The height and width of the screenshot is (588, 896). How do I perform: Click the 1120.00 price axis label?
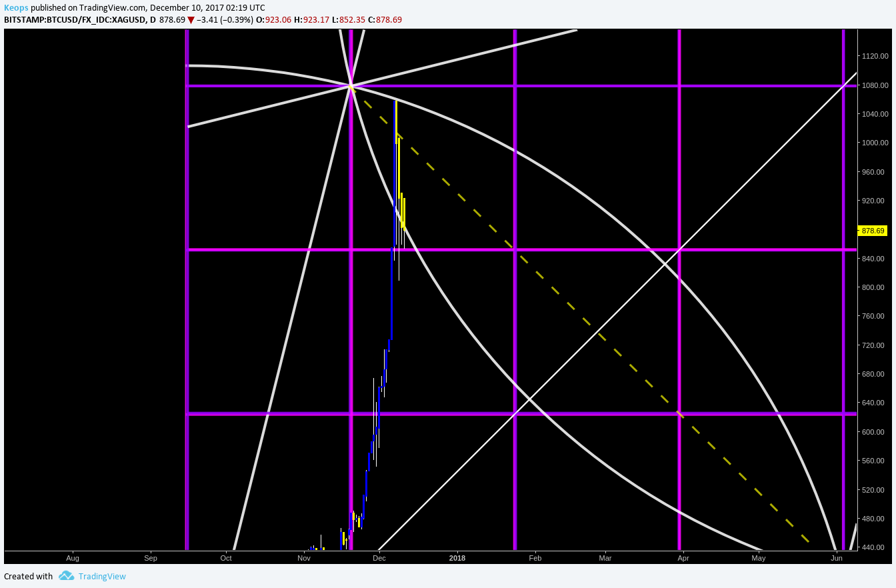tap(875, 56)
